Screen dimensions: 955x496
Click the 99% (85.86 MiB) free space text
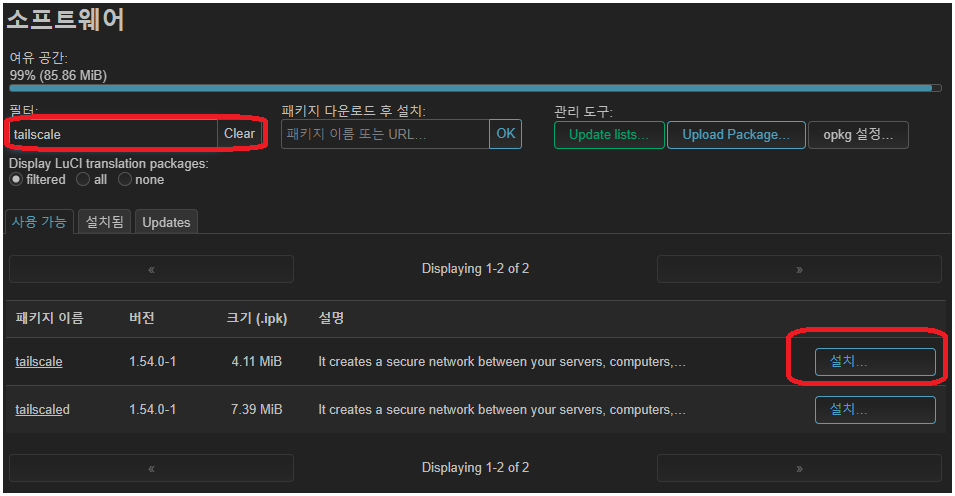click(58, 76)
